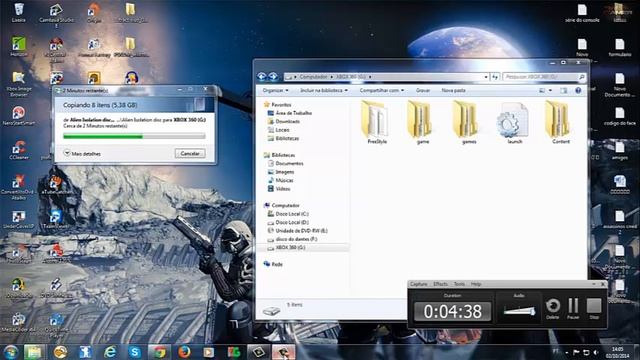Open 'Incluir na biblioteca' dropdown
Screen dimensions: 640x360
point(324,90)
